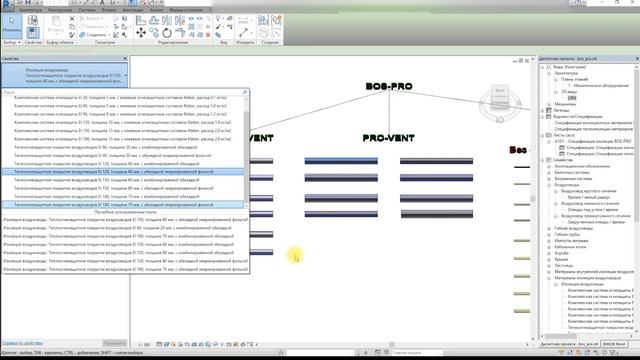Click the Cut to clipboard icon
Image resolution: width=640 pixels, height=360 pixels.
72,18
